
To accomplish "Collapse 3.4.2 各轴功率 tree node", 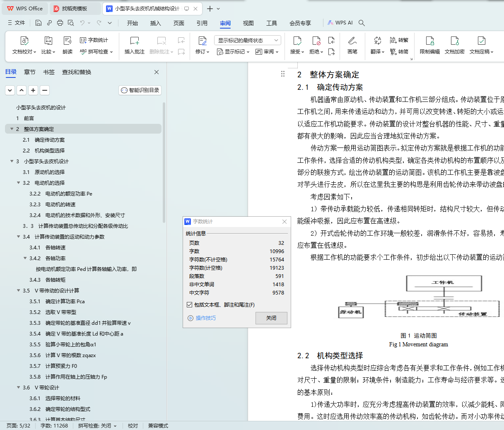I will point(25,258).
